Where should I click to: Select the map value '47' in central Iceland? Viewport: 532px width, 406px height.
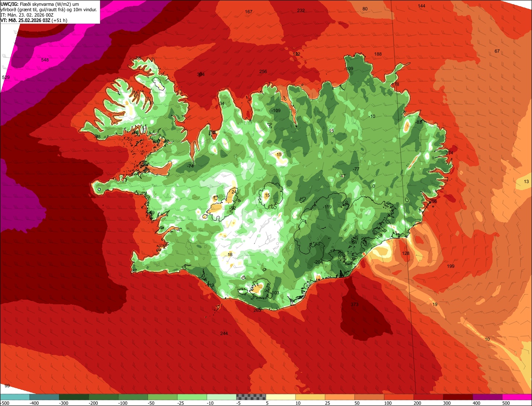[x=343, y=176]
